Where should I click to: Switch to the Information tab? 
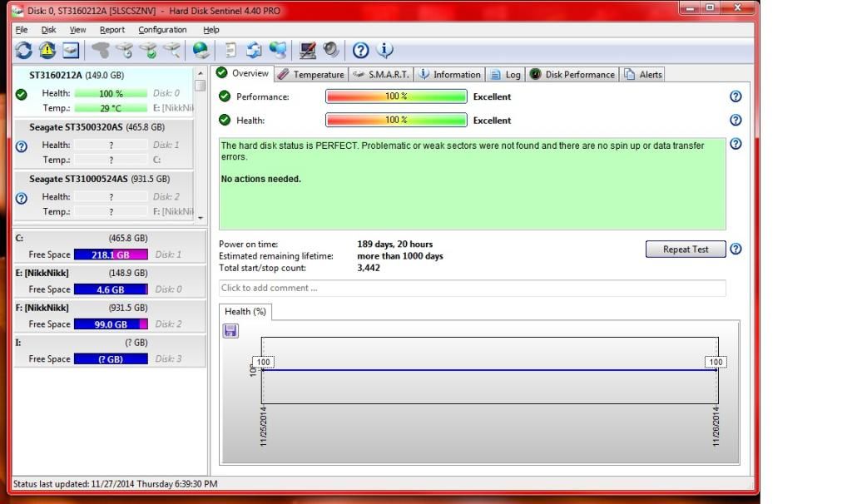coord(450,74)
